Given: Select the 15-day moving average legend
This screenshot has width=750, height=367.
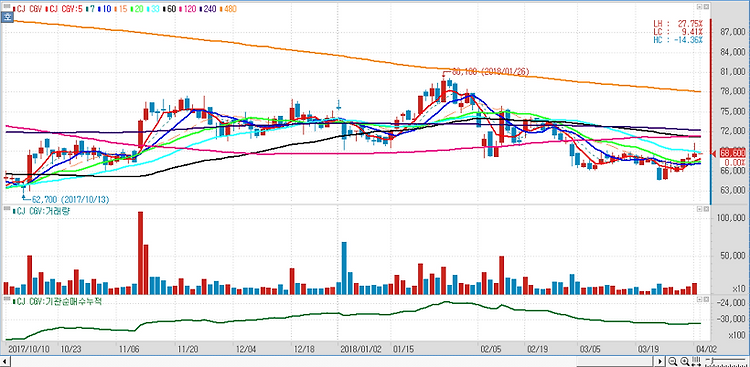Looking at the screenshot, I should click(x=121, y=9).
